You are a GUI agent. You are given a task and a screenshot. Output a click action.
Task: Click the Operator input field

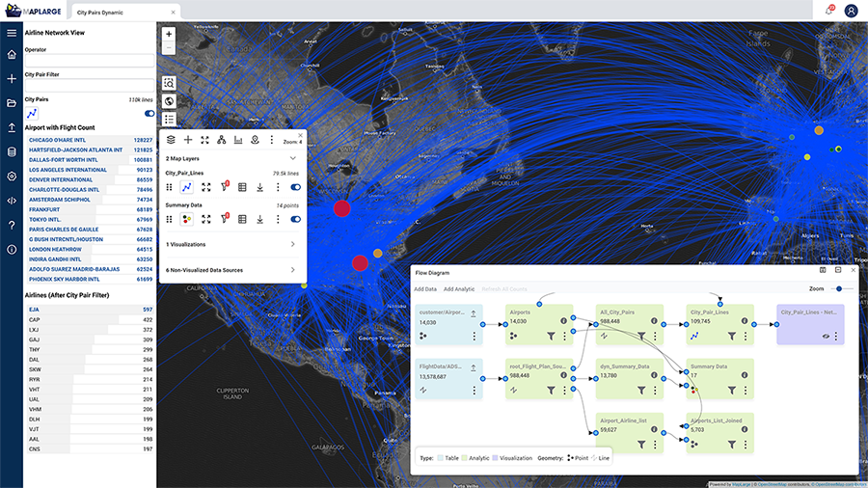coord(89,61)
